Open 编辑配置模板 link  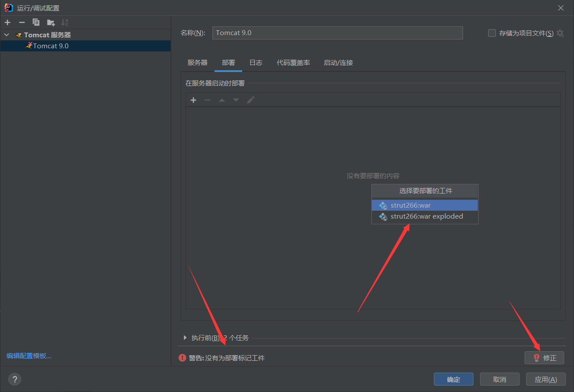coord(29,356)
